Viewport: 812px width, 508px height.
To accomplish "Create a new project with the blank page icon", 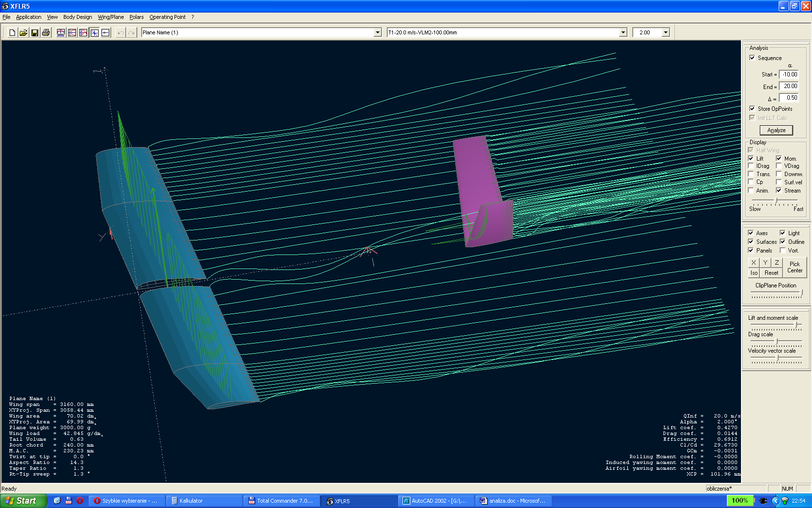I will 12,32.
